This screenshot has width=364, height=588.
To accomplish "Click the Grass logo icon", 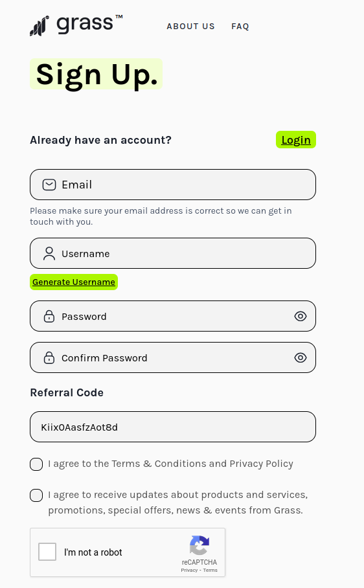I will point(40,26).
